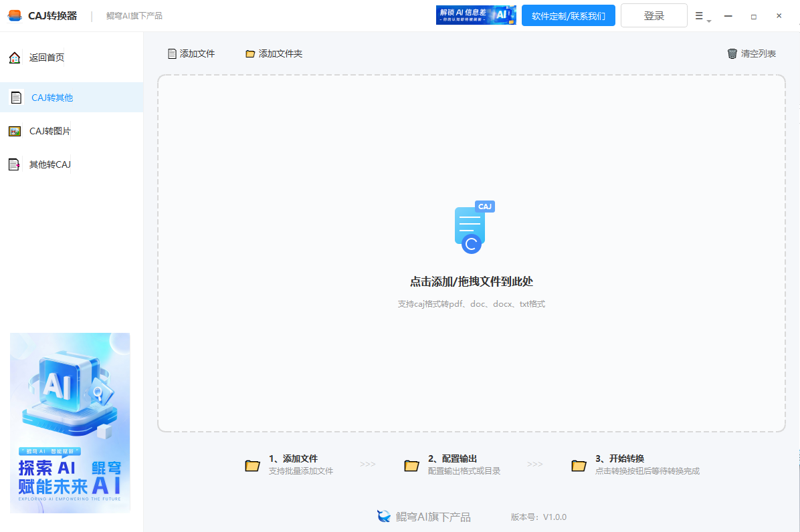800x532 pixels.
Task: Click the AI promo banner in sidebar
Action: click(70, 422)
